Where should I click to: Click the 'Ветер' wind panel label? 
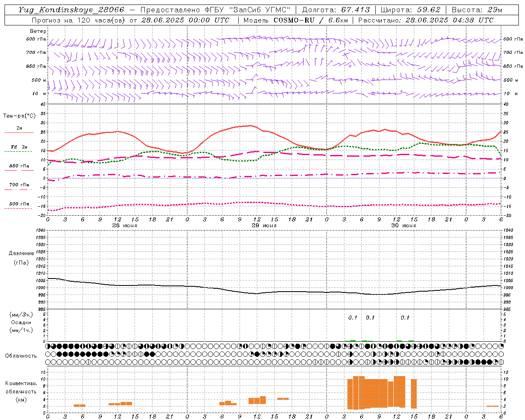[38, 31]
